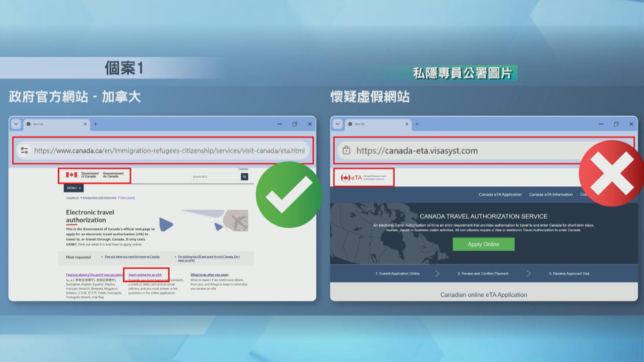Open the 'Canada eTA Application' nav item
The width and height of the screenshot is (644, 362).
(500, 194)
